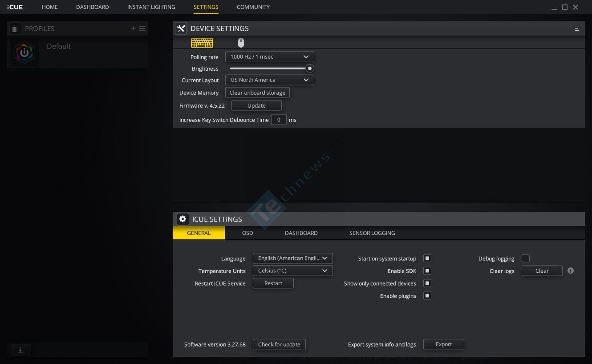Viewport: 592px width, 364px height.
Task: Click the Export system info button
Action: (x=444, y=344)
